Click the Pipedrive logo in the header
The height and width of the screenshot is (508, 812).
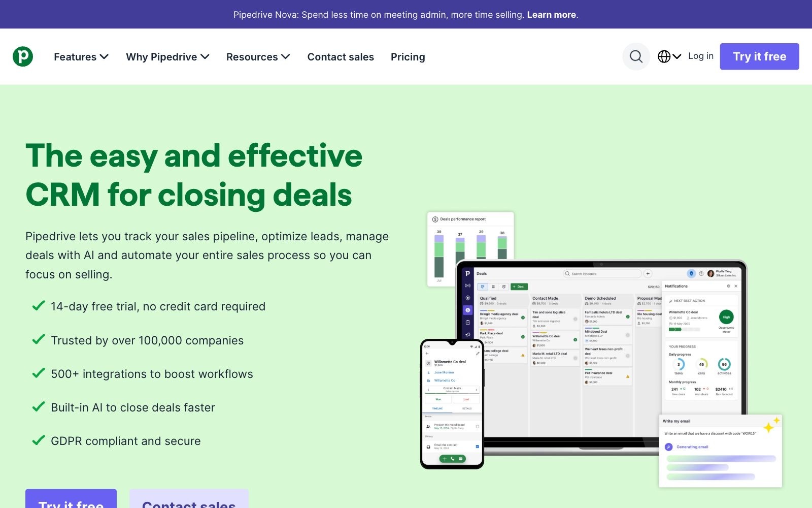(23, 56)
